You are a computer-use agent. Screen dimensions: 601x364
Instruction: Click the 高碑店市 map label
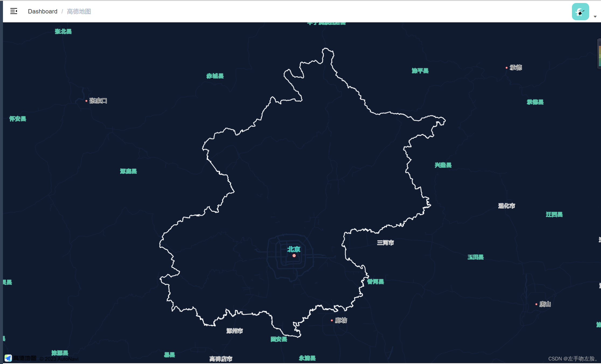(221, 359)
